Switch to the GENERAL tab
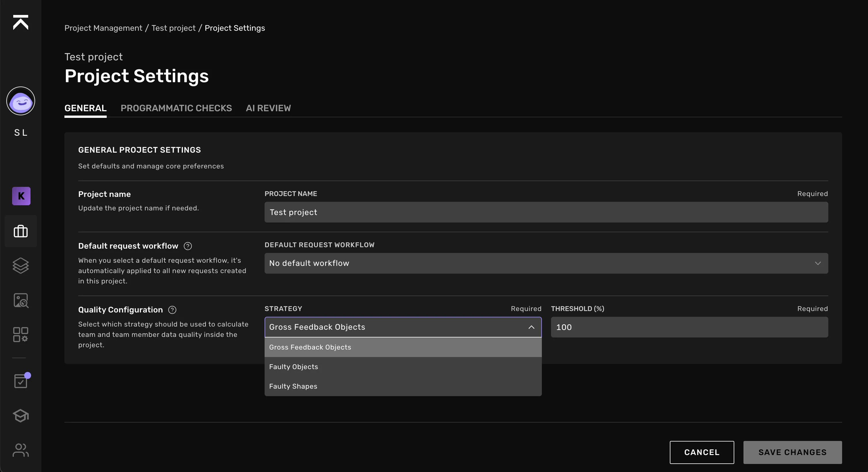The height and width of the screenshot is (472, 868). 86,108
